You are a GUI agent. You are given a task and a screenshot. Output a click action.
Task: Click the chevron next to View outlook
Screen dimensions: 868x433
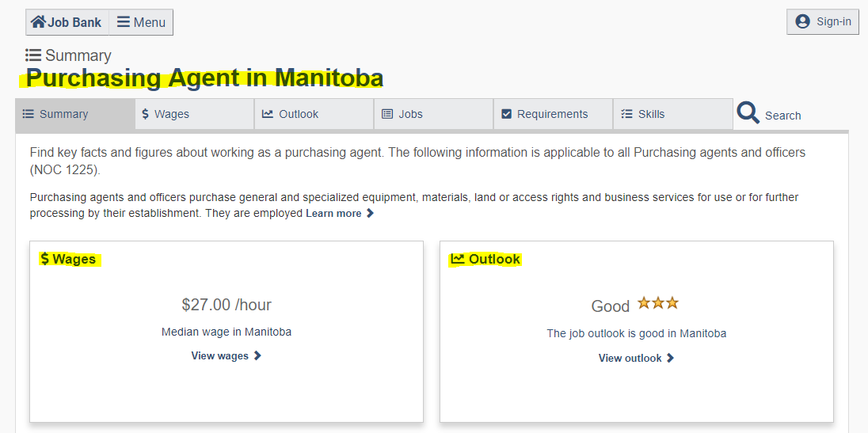(x=670, y=359)
